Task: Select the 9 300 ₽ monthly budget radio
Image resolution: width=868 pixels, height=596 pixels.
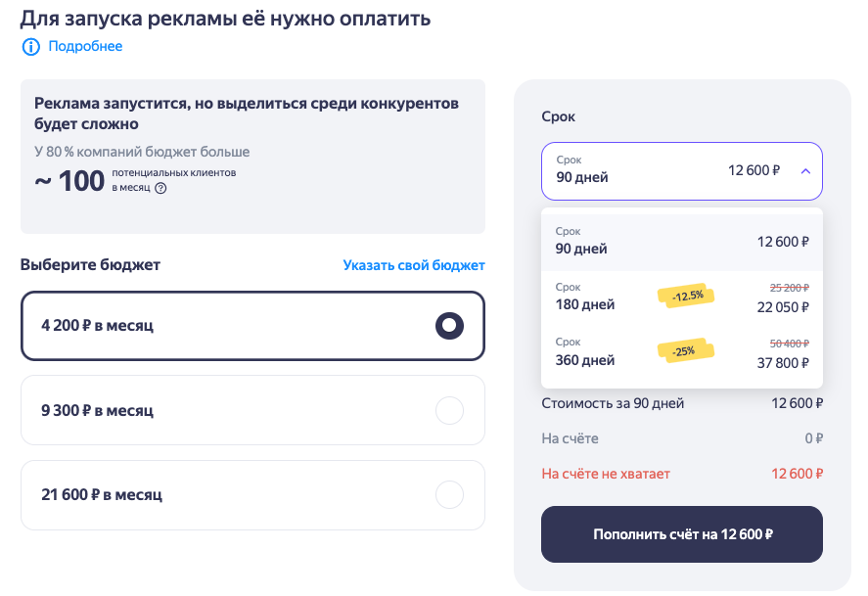Action: click(x=449, y=411)
